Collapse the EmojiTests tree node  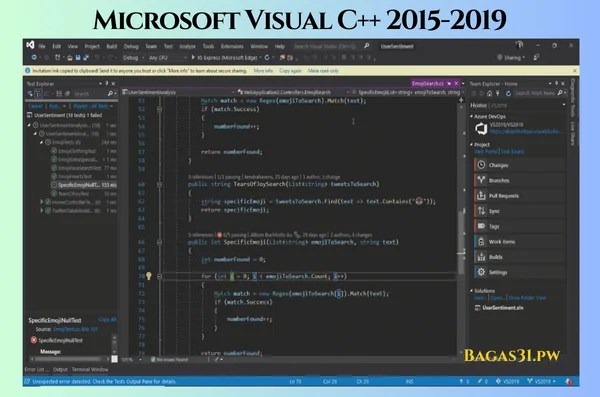[42, 142]
